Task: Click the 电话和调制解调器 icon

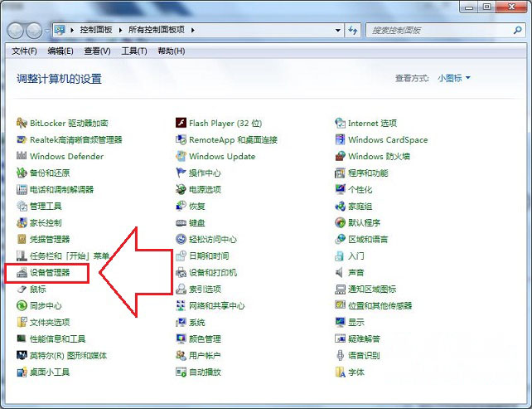Action: [x=22, y=189]
